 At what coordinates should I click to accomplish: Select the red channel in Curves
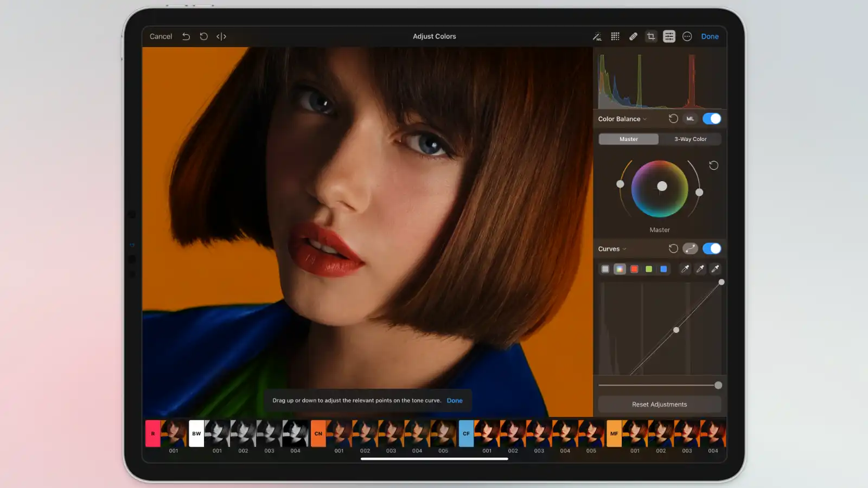634,269
